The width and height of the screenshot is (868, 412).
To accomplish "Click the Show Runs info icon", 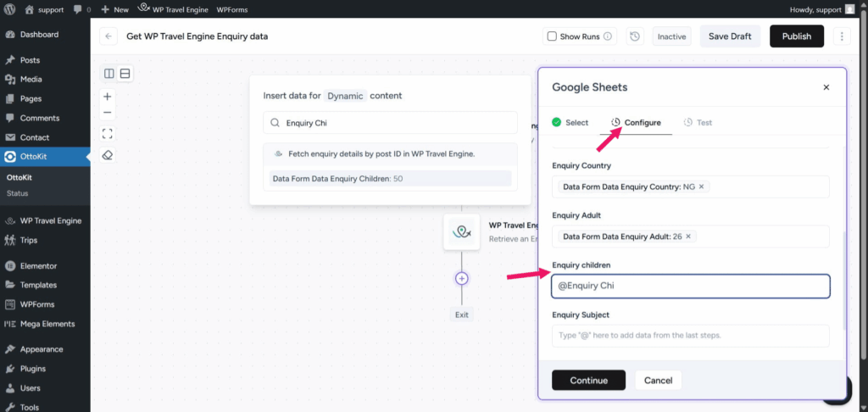I will click(x=607, y=36).
